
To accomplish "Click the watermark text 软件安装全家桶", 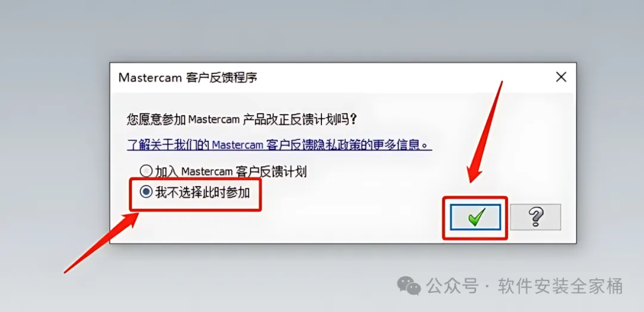I will [560, 286].
